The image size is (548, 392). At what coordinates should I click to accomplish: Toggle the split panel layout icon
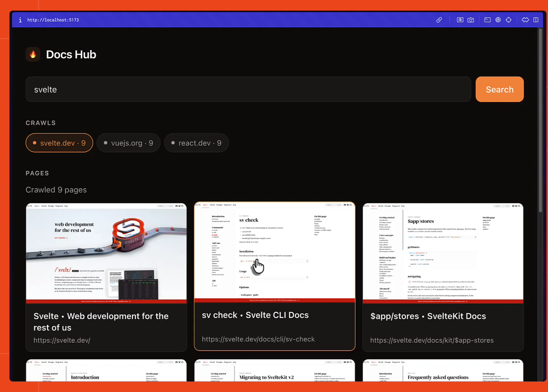(x=536, y=20)
